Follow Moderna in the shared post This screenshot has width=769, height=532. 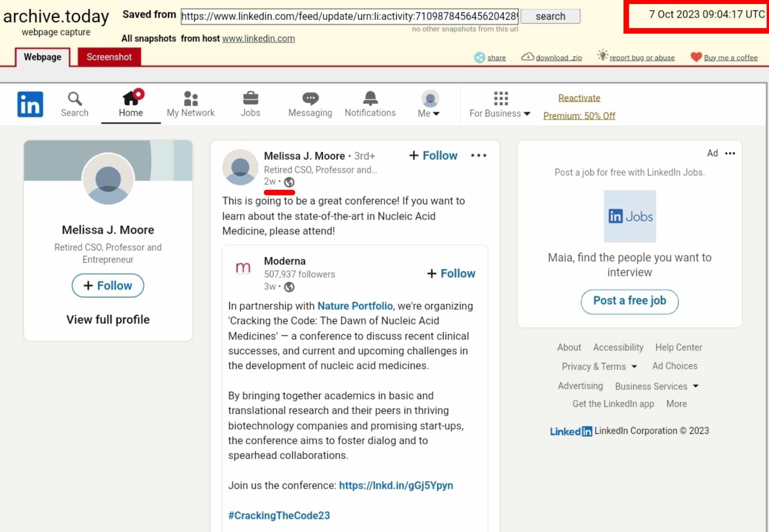click(451, 274)
